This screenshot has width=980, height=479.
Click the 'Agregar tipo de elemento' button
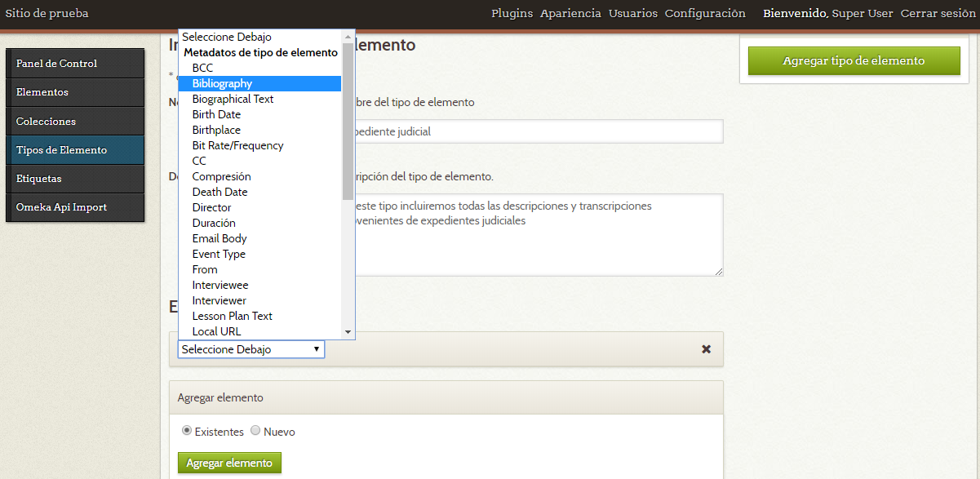(x=854, y=60)
